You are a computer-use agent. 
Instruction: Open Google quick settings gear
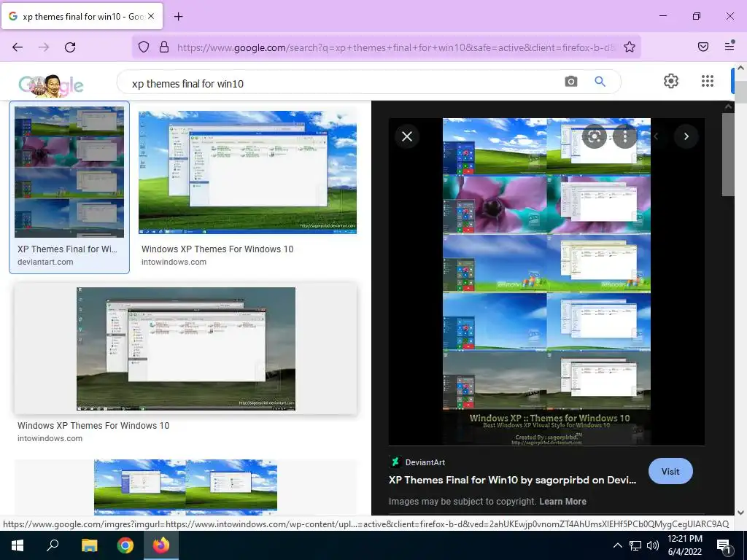[671, 81]
